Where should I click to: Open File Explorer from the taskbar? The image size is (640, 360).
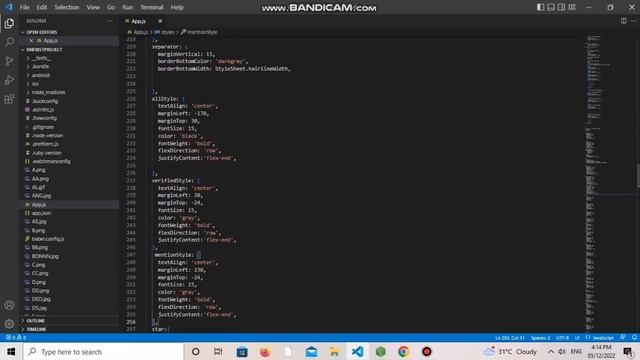point(334,351)
